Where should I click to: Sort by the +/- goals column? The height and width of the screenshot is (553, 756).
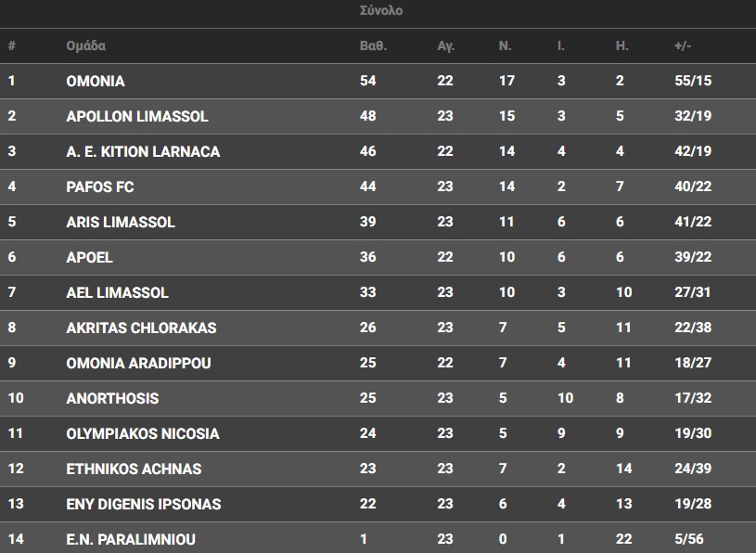pos(684,45)
